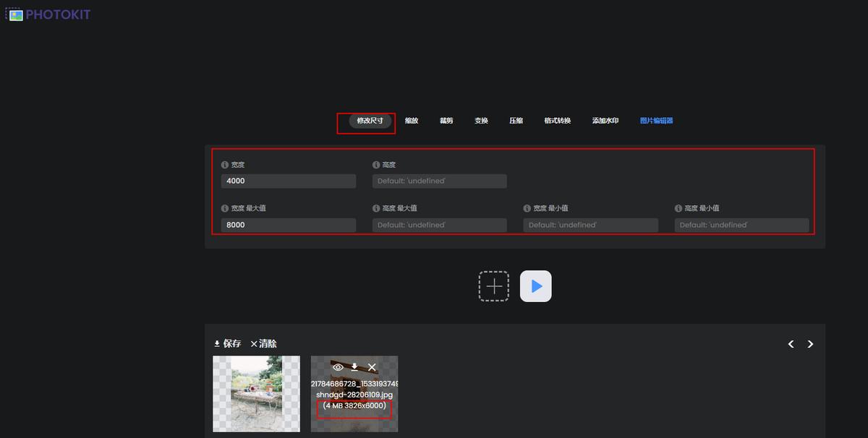Remove the second thumbnail with X icon

pos(372,367)
